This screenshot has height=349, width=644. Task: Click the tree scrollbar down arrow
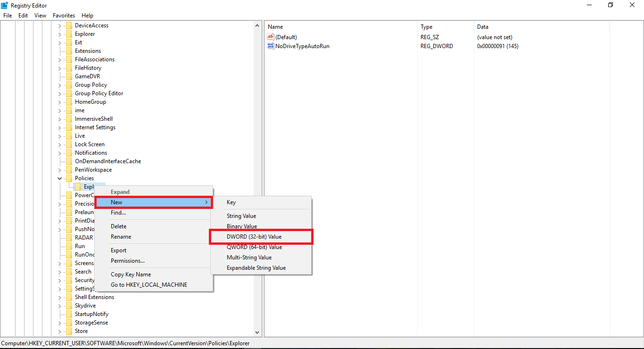coord(257,332)
